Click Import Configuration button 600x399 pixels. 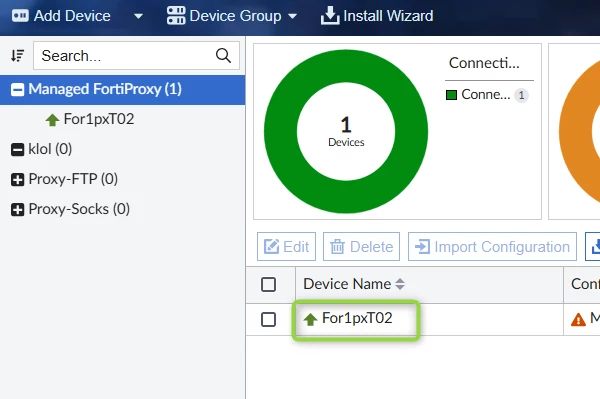[x=492, y=246]
